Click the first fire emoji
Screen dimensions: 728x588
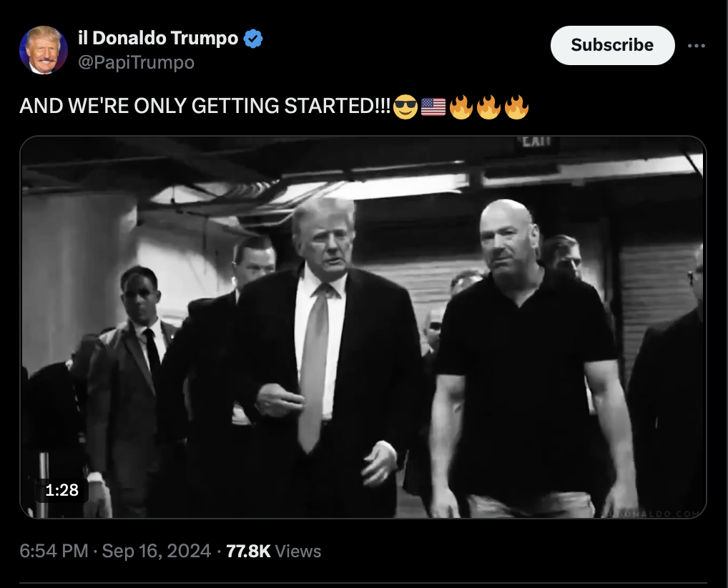click(x=461, y=107)
